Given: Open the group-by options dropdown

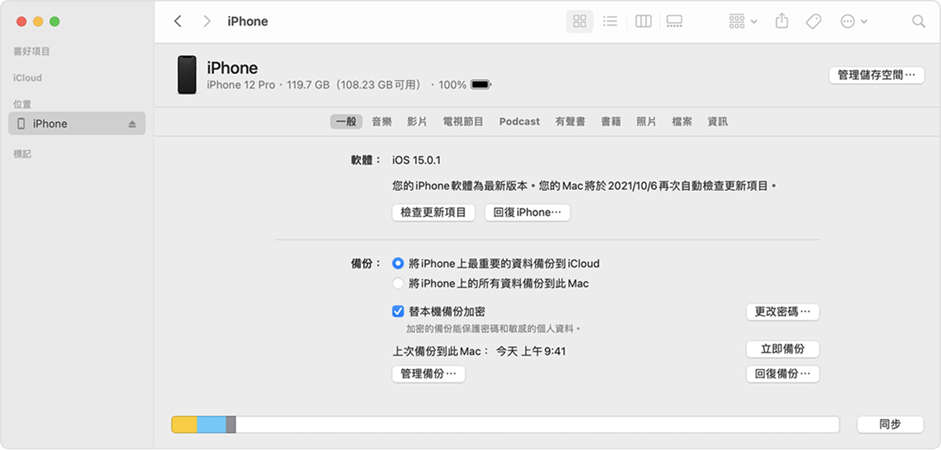Looking at the screenshot, I should coord(742,22).
